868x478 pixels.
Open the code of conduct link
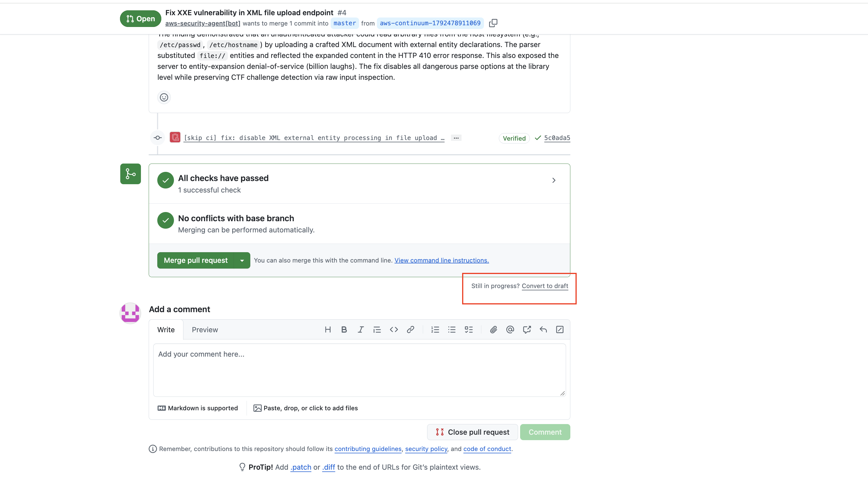click(487, 449)
